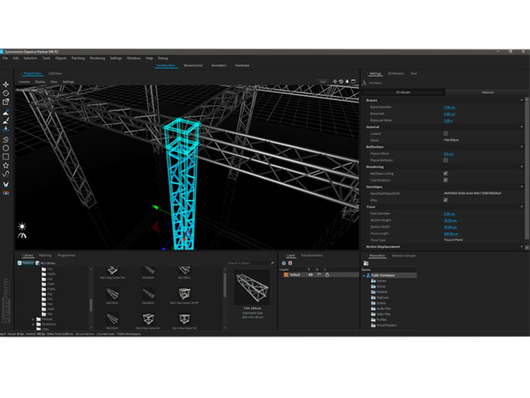Collapse the Rendering section

[x=522, y=167]
